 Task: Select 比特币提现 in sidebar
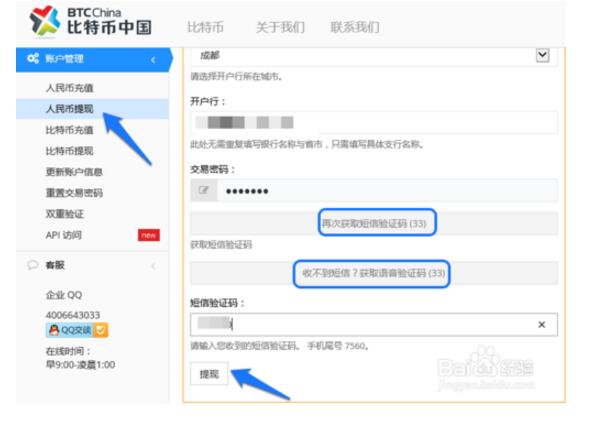[x=70, y=151]
